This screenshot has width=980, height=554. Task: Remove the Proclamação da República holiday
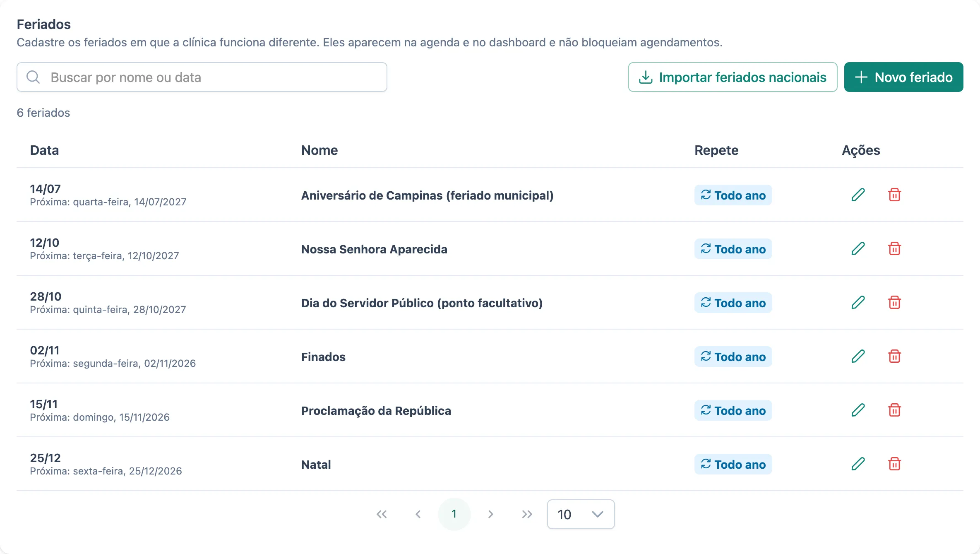(894, 410)
